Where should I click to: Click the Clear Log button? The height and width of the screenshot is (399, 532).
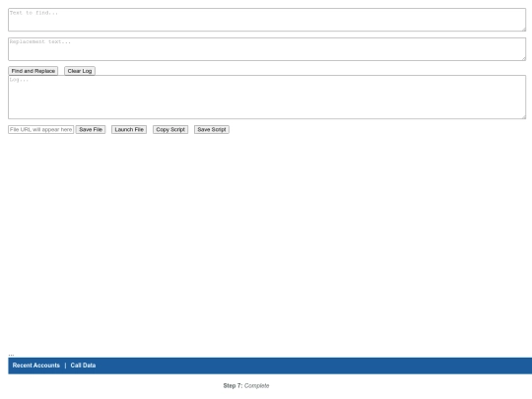80,71
